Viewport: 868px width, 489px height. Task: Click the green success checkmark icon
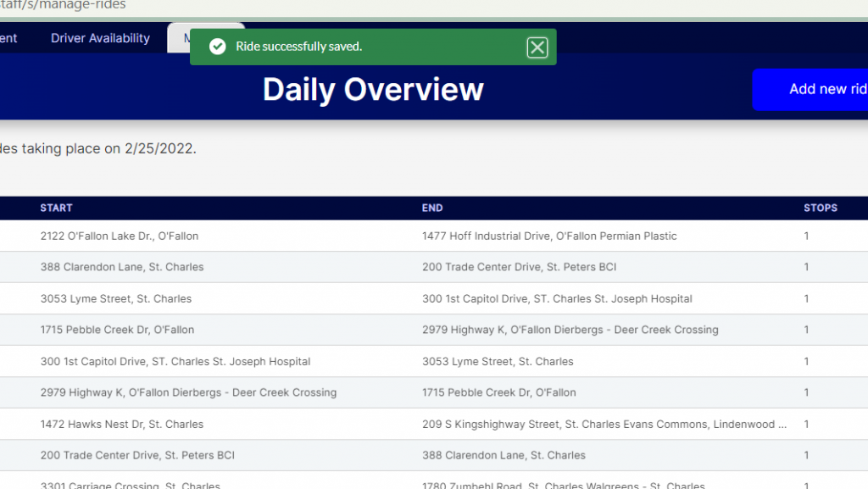pos(218,47)
